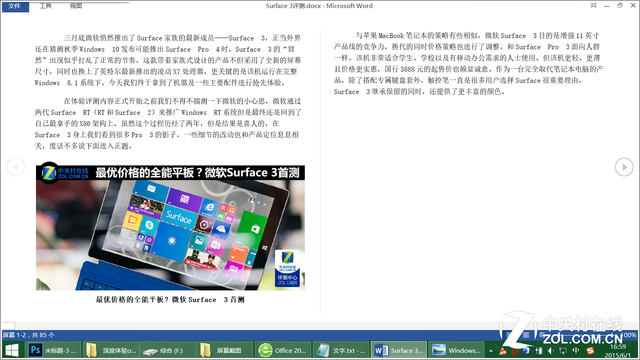Open the 工具 (Tools) menu
640x360 pixels.
click(46, 6)
